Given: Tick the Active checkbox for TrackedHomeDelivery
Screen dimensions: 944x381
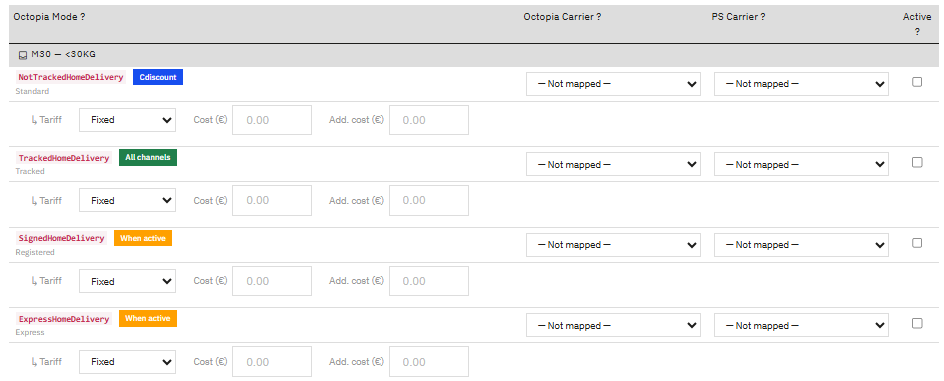Looking at the screenshot, I should [917, 162].
